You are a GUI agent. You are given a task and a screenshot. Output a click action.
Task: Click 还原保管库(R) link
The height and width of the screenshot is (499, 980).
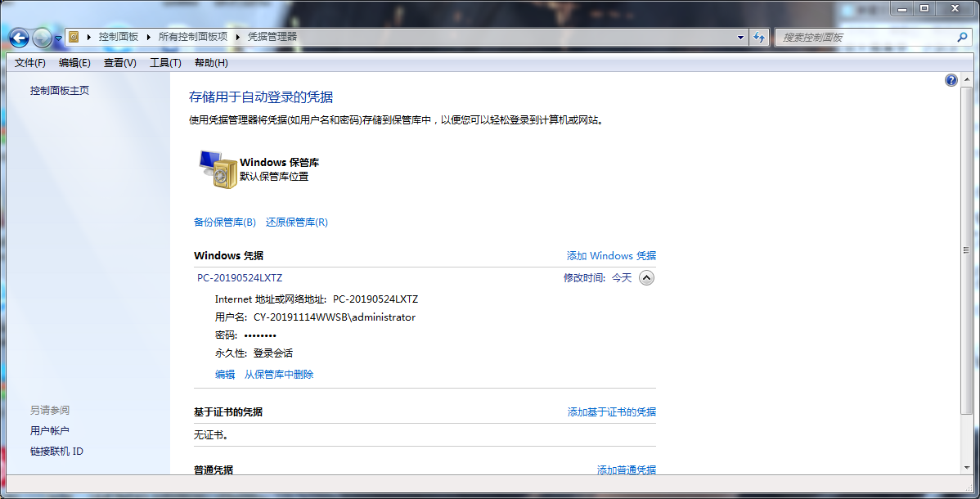pyautogui.click(x=297, y=222)
